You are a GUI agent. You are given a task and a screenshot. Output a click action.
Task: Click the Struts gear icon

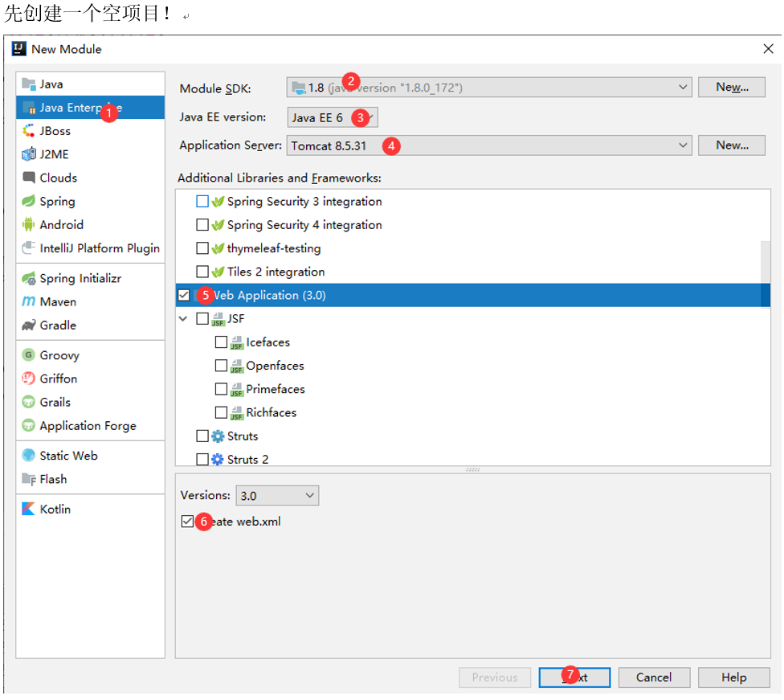pos(218,436)
